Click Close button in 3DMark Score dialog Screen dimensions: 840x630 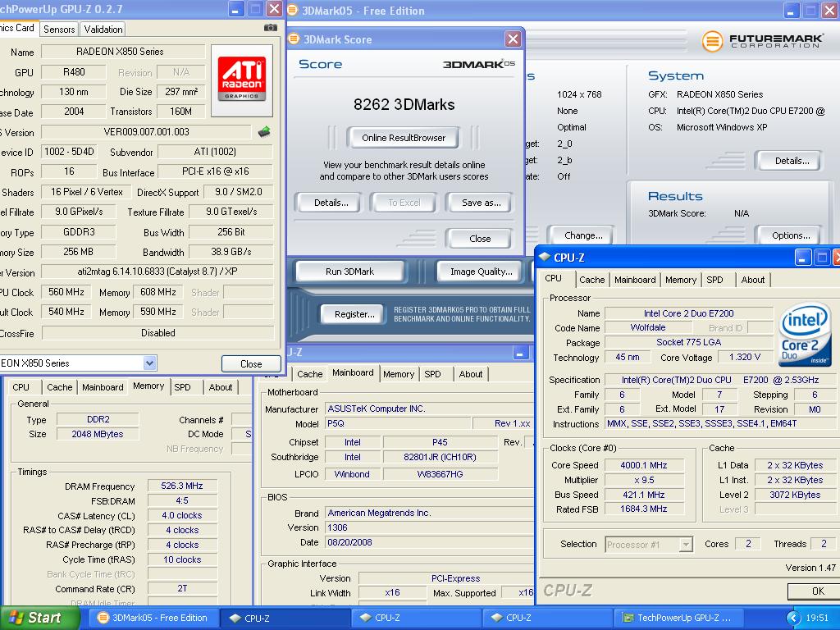pyautogui.click(x=479, y=239)
